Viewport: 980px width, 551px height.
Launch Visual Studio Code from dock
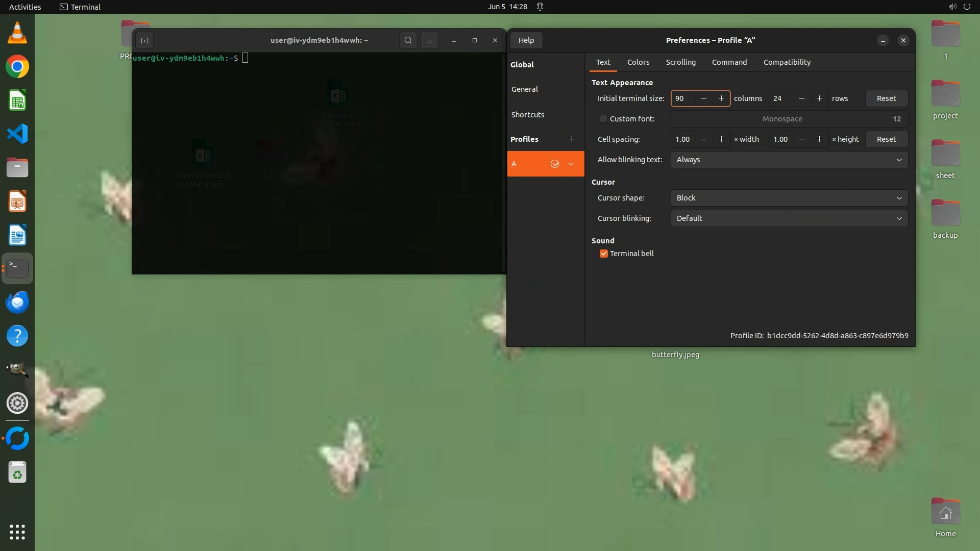pyautogui.click(x=17, y=134)
